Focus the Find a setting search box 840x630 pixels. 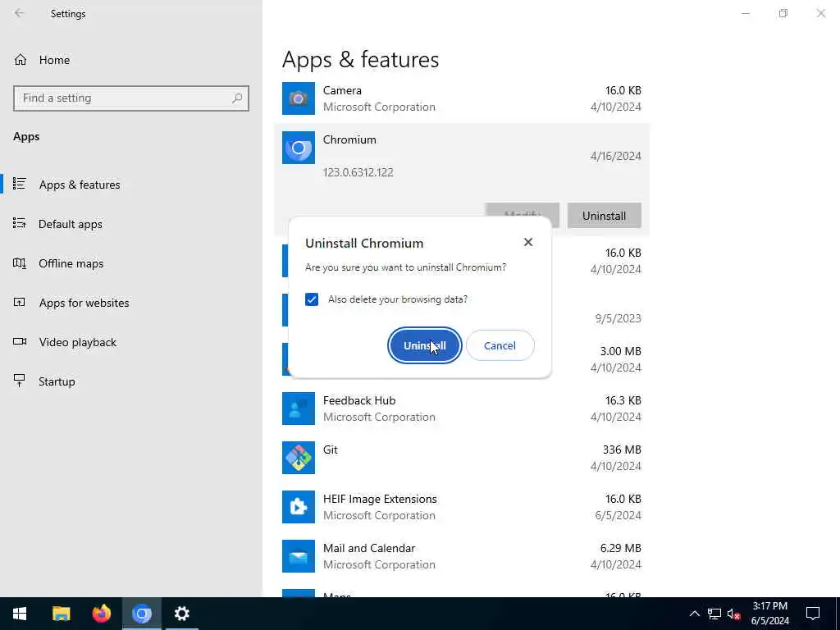pos(131,98)
